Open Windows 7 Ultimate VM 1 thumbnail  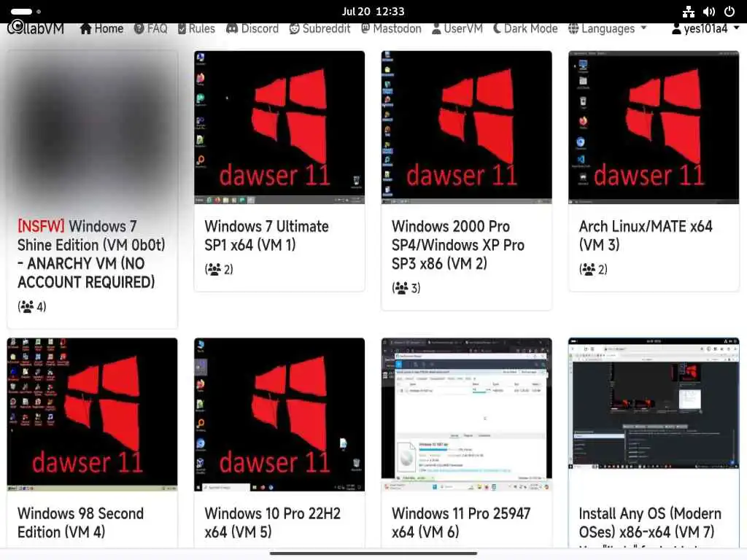tap(279, 128)
